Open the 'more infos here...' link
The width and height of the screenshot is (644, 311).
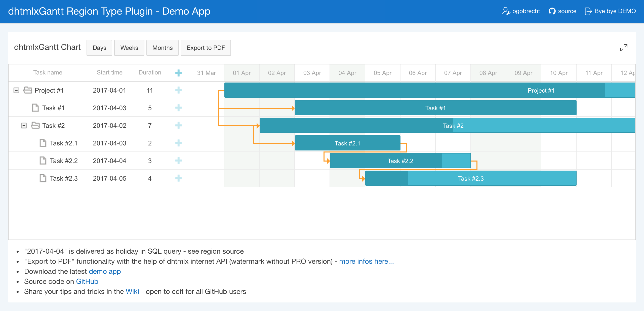[x=366, y=261]
